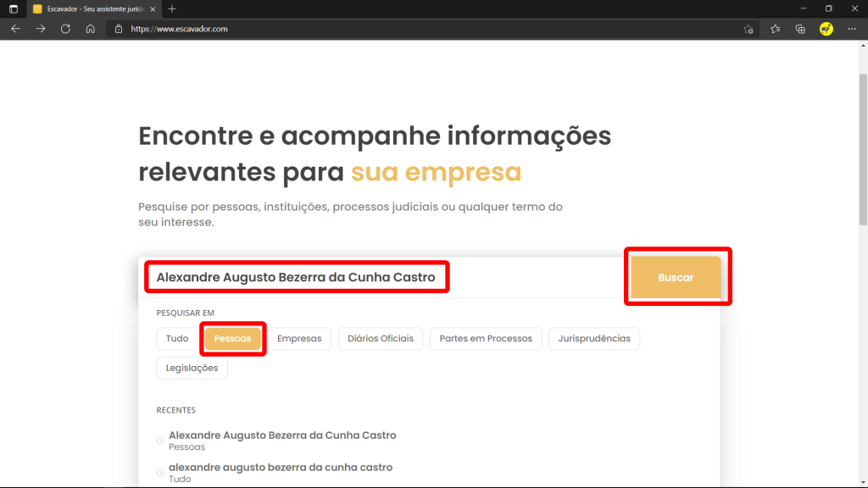Open the new tab plus button
Image resolution: width=868 pixels, height=488 pixels.
click(x=172, y=8)
